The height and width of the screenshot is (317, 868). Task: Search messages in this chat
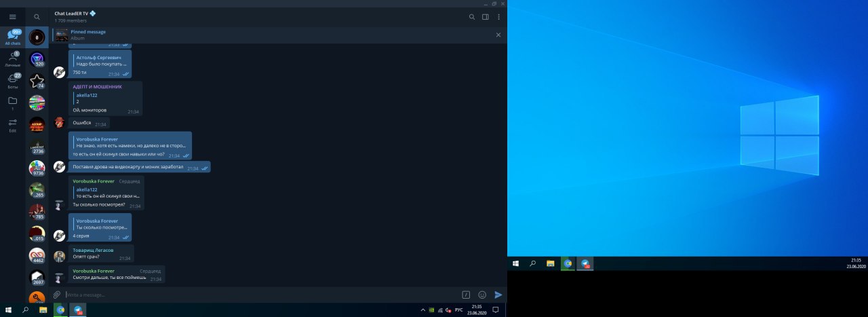click(472, 17)
